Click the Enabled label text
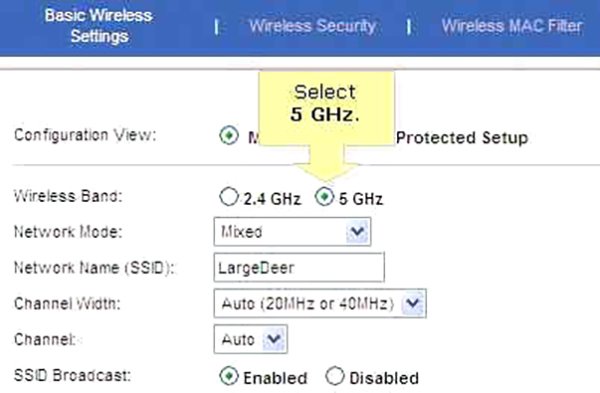This screenshot has width=600, height=393. pos(275,378)
